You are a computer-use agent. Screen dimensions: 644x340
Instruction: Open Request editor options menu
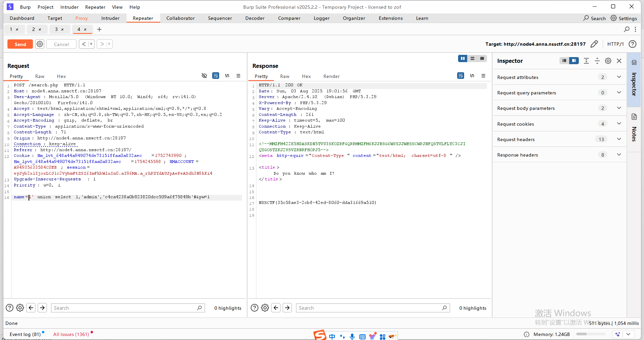point(238,76)
